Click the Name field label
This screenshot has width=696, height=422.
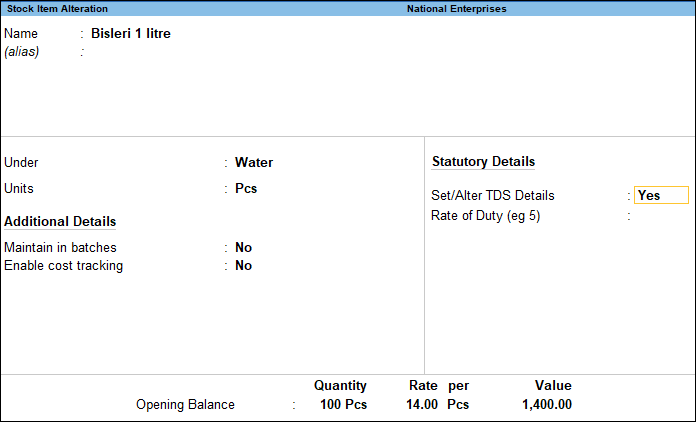tap(21, 33)
